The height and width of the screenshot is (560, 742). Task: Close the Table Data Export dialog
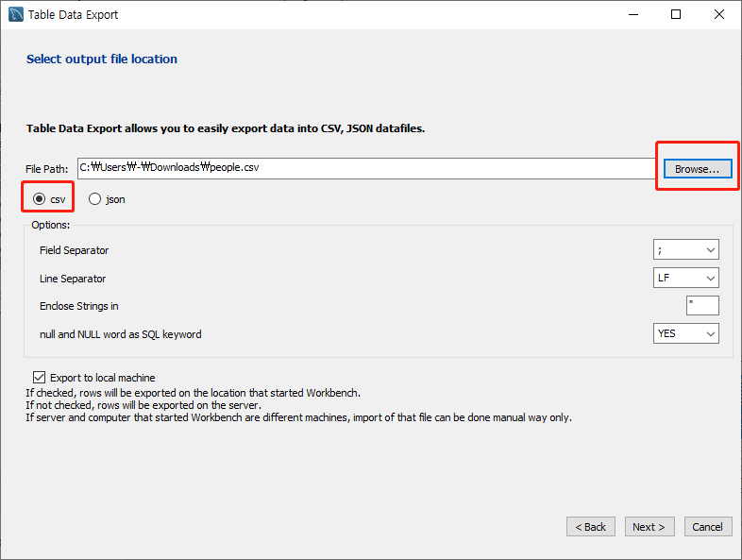[x=719, y=14]
